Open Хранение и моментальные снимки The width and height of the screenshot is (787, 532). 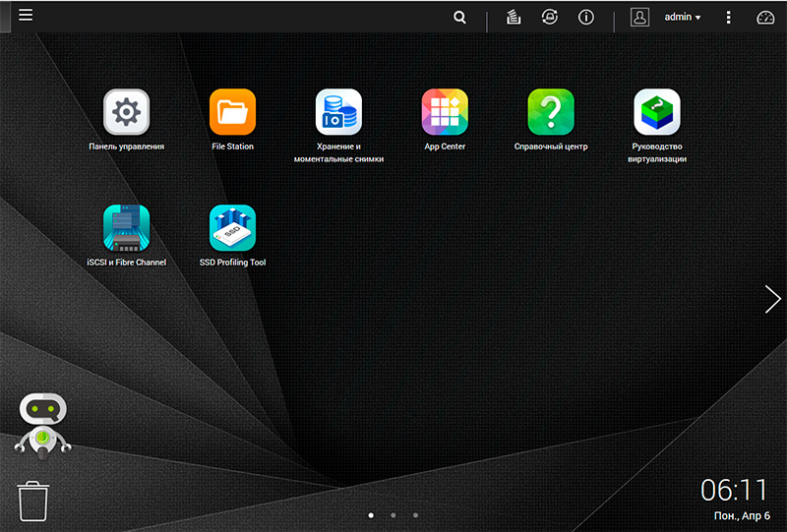[x=338, y=112]
